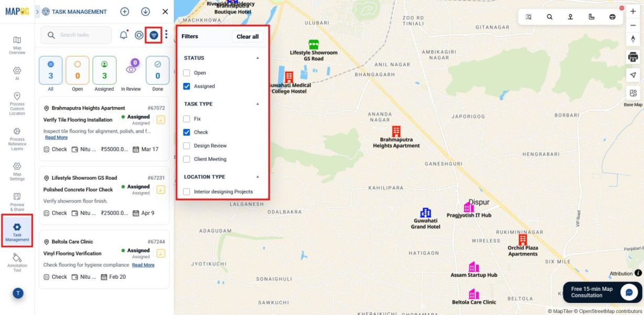The image size is (644, 315).
Task: Click the Clear all filters button
Action: (248, 37)
